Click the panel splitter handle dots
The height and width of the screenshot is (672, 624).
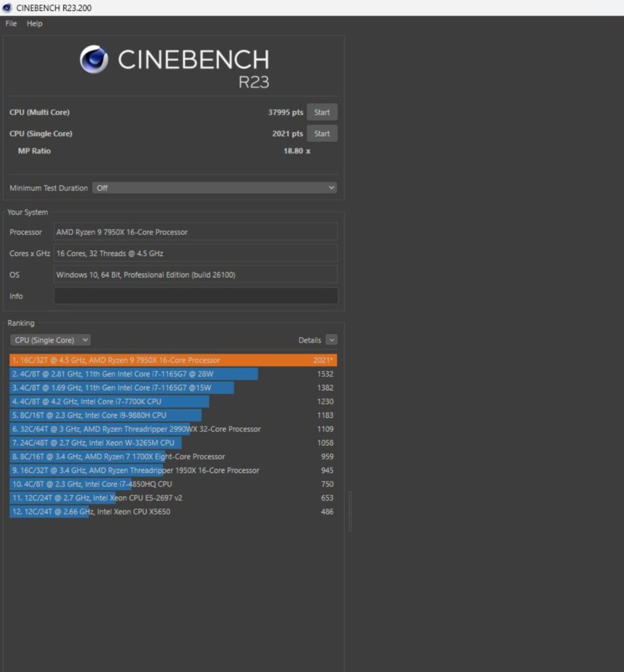350,511
